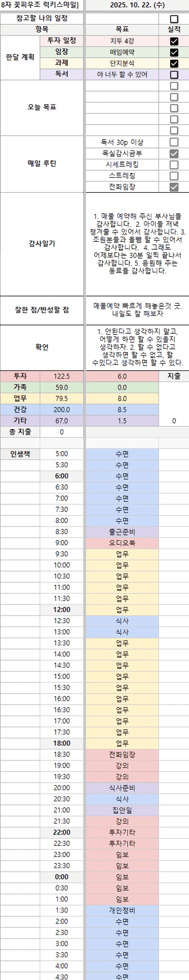Click the 확언 affirmation text cell

[x=137, y=347]
